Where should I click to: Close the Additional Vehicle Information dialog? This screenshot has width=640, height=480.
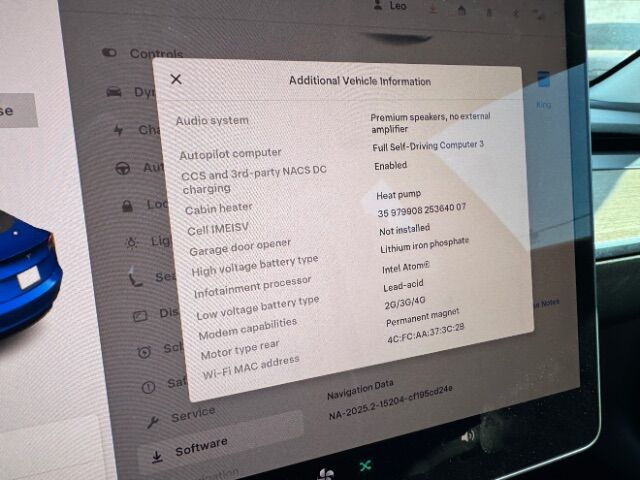[176, 79]
